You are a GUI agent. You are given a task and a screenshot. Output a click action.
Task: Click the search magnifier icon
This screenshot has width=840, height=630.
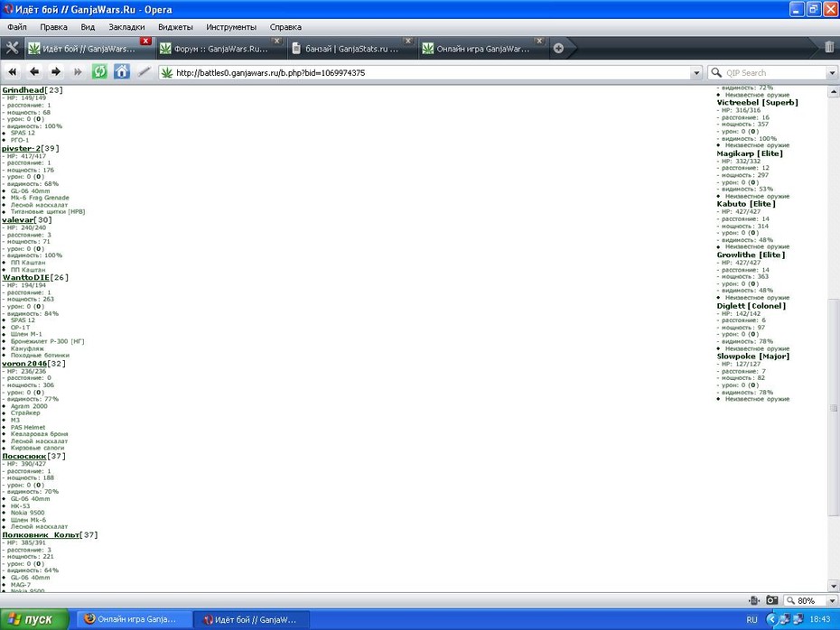click(x=716, y=72)
